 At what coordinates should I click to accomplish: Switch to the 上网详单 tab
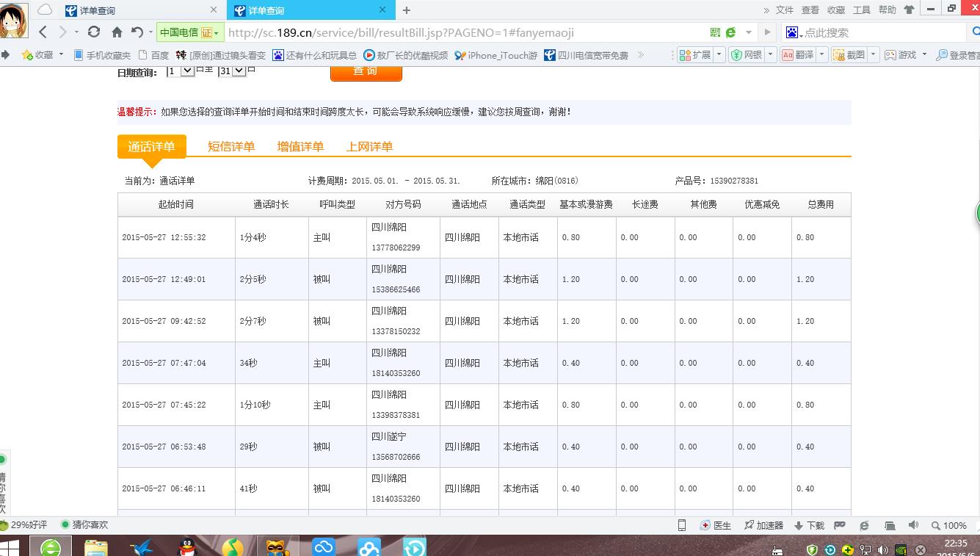(369, 146)
